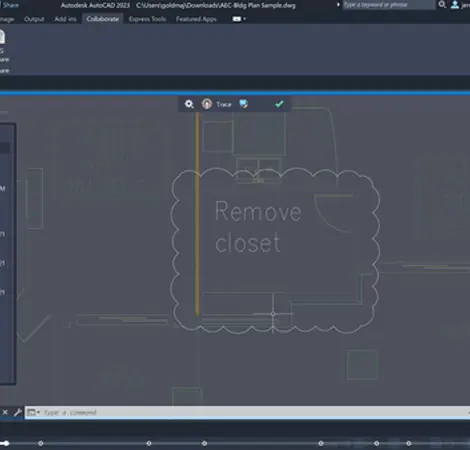
Task: Switch to the Add-ins ribbon tab
Action: (65, 19)
